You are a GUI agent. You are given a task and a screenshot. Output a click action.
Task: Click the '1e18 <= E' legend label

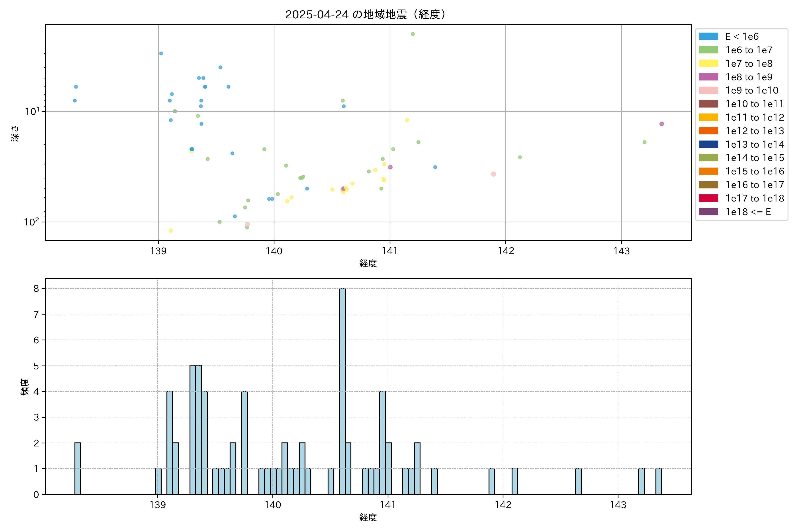[748, 212]
